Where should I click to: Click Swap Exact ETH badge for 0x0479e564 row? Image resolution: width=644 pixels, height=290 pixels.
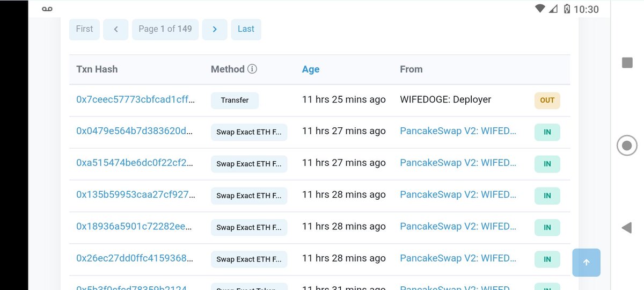coord(249,132)
